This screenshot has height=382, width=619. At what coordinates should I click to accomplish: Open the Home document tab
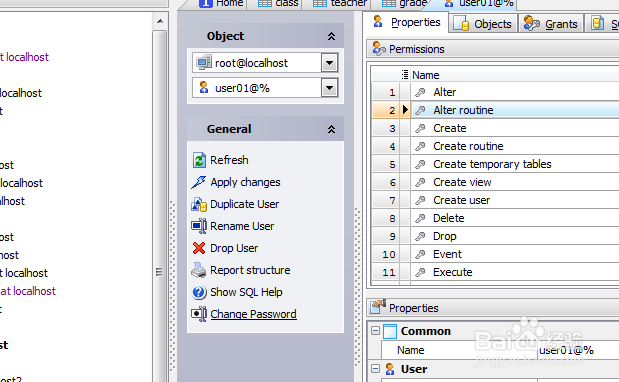[221, 4]
